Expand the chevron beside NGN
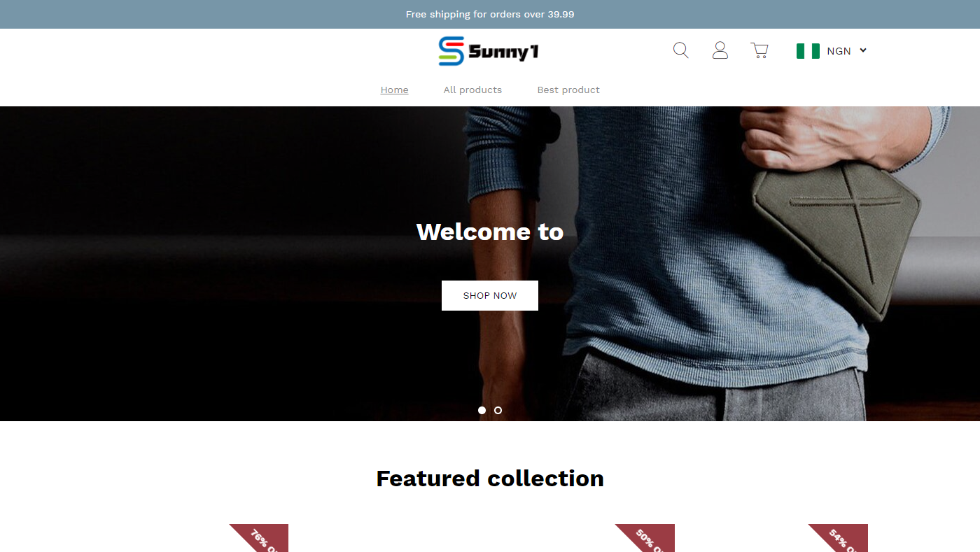The height and width of the screenshot is (552, 980). click(x=863, y=50)
